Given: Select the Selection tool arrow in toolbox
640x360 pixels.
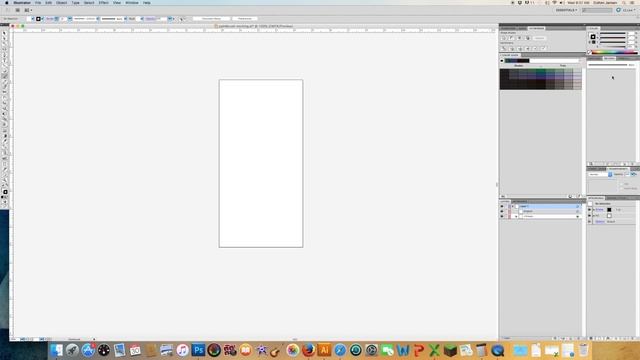Looking at the screenshot, I should 4,34.
